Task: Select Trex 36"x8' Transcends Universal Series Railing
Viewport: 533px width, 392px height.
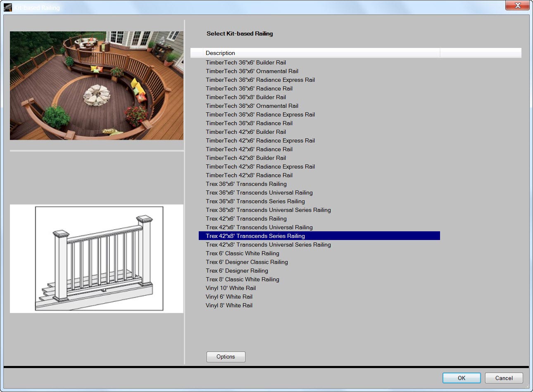Action: 268,210
